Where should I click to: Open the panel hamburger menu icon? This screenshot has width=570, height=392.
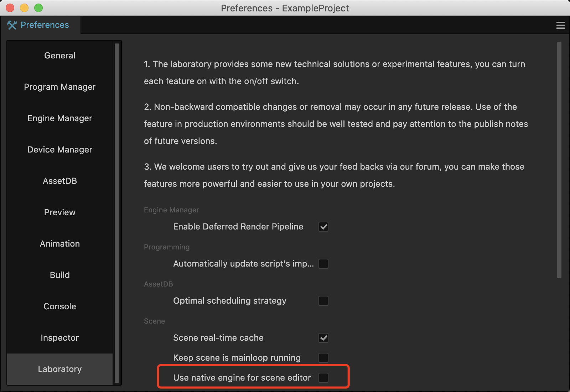(560, 25)
